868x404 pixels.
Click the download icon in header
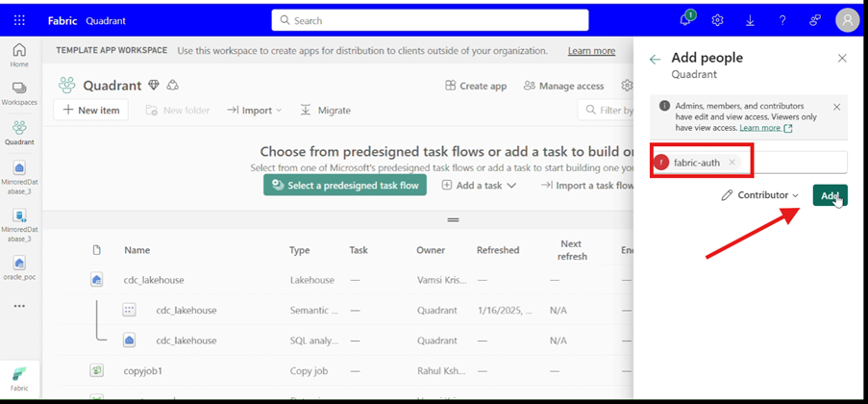click(750, 20)
